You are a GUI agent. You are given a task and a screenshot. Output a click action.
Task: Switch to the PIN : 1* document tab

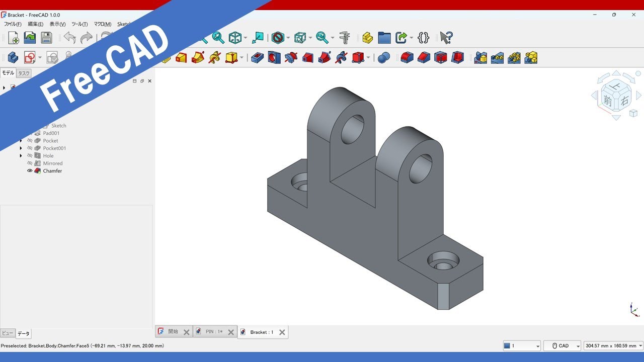click(x=214, y=332)
